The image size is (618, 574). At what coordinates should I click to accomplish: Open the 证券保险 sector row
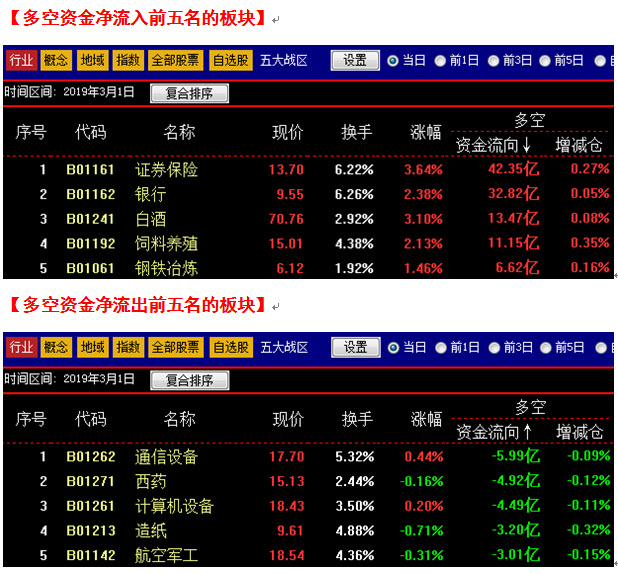166,169
